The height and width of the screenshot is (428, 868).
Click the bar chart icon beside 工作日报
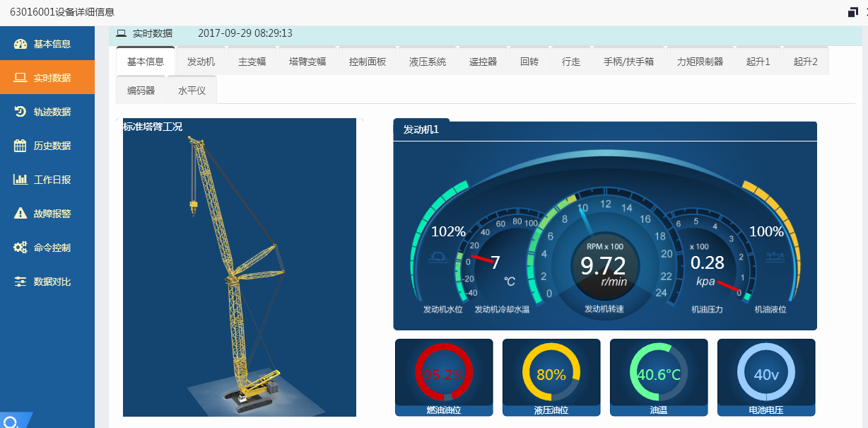[20, 180]
